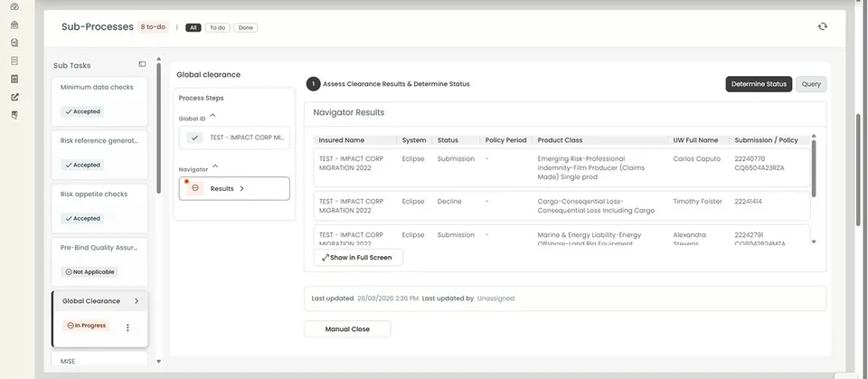Viewport: 868px width, 379px height.
Task: Click the Insured Name column header
Action: (x=342, y=140)
